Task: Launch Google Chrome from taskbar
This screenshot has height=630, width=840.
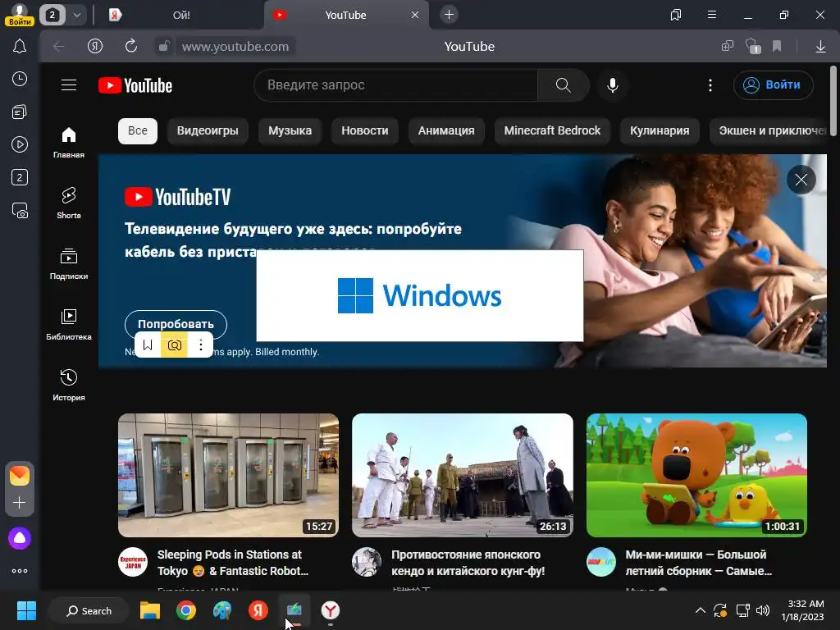Action: click(186, 610)
